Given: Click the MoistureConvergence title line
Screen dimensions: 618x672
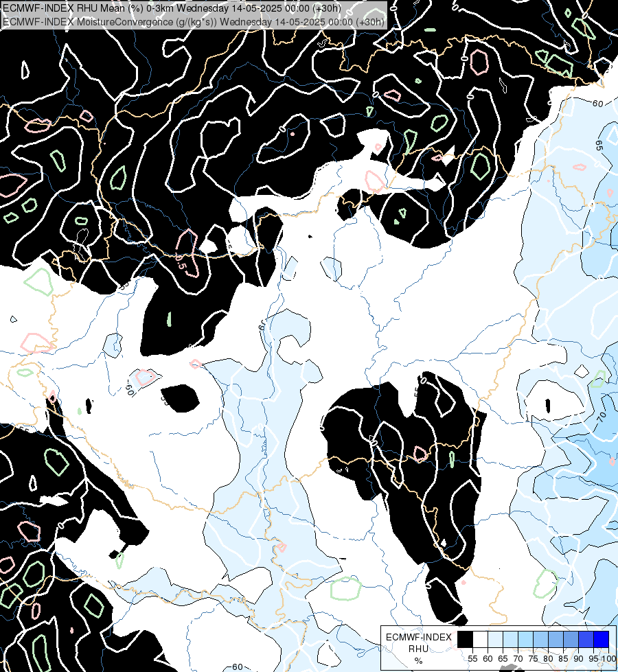Looking at the screenshot, I should pos(194,22).
